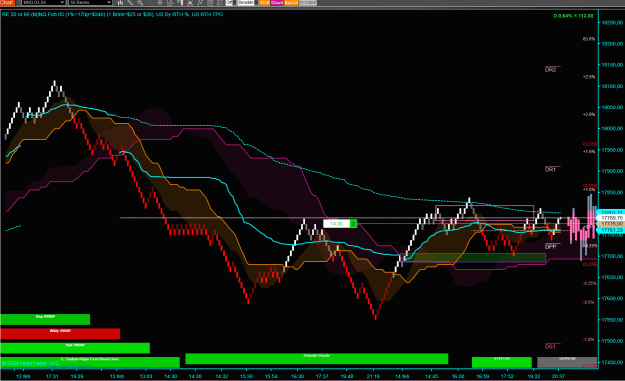The height and width of the screenshot is (381, 625).
Task: Click the DS1 level label
Action: tap(550, 347)
